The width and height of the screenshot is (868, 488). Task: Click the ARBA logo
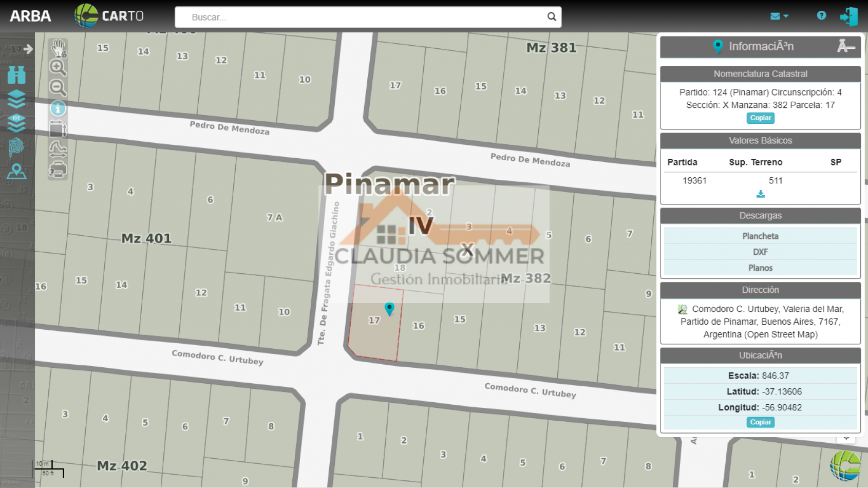click(x=30, y=16)
